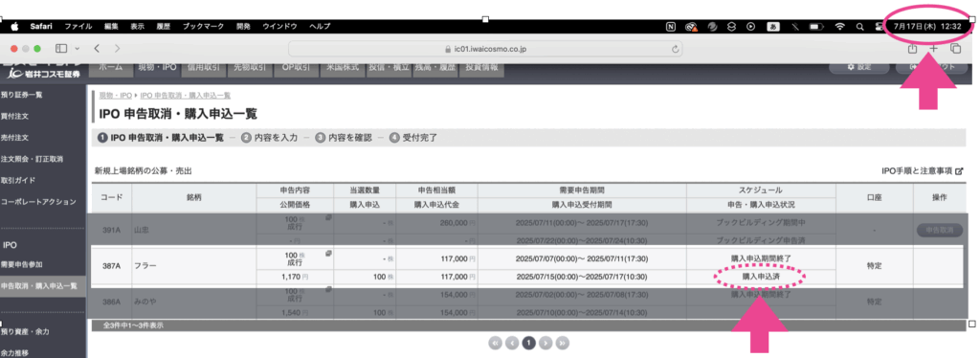Reload the page in the address bar
Image resolution: width=980 pixels, height=358 pixels.
click(675, 49)
